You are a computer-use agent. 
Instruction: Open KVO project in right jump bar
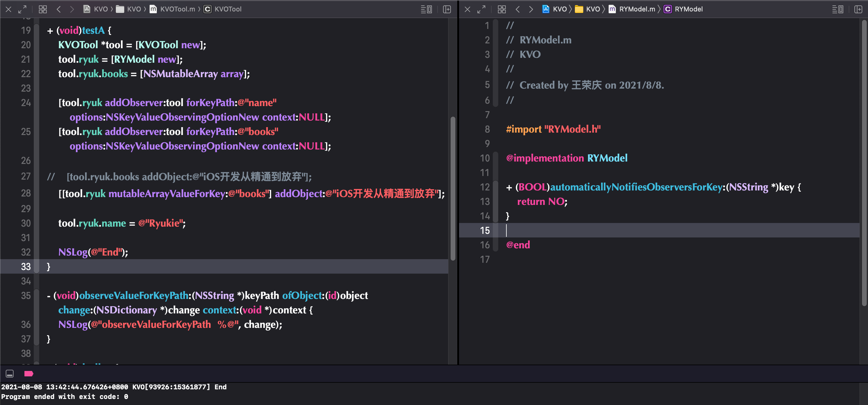(554, 9)
